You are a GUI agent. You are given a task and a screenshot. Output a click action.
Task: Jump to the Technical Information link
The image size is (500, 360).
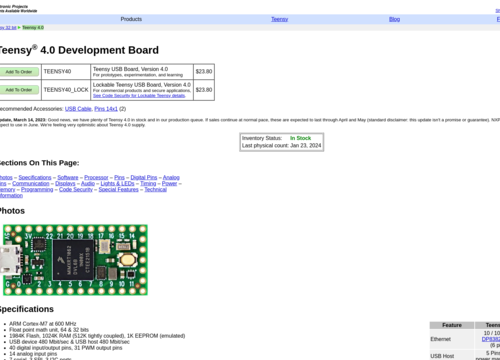point(155,190)
